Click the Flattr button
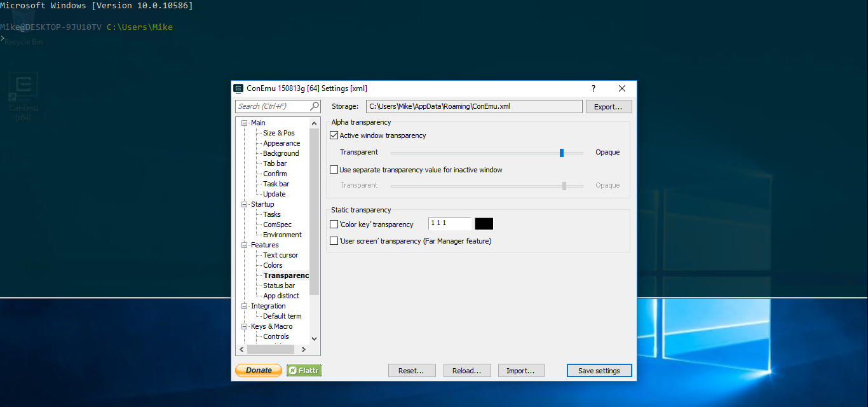This screenshot has width=868, height=407. pos(304,370)
